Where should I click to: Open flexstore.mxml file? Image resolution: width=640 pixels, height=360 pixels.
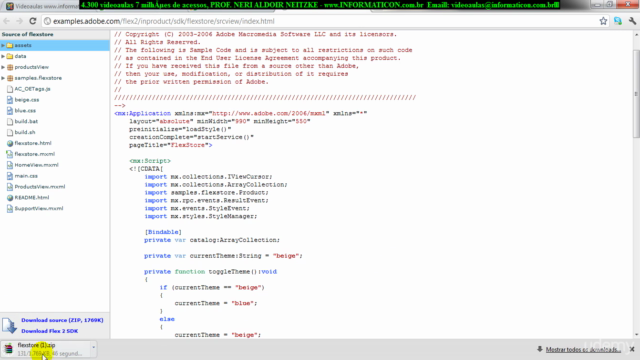35,154
